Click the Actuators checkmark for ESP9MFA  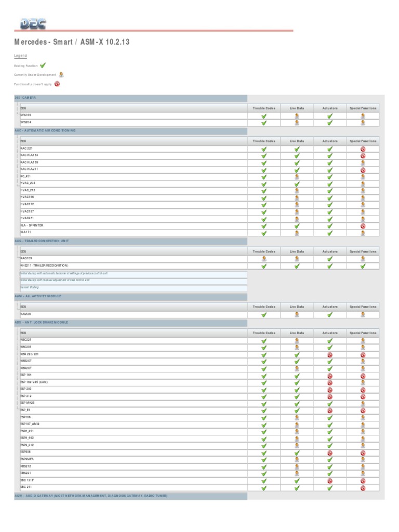pyautogui.click(x=330, y=460)
